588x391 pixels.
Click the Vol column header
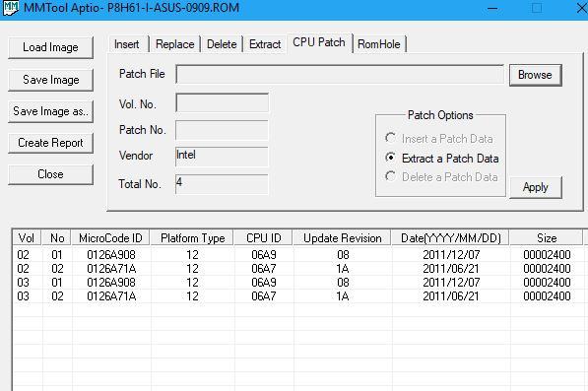27,238
